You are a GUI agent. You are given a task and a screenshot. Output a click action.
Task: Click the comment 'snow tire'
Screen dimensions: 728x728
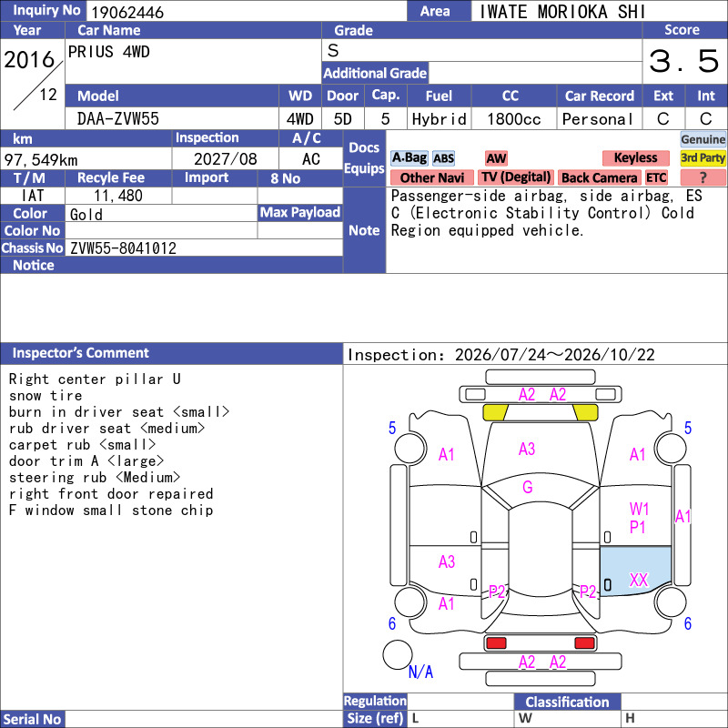(45, 396)
